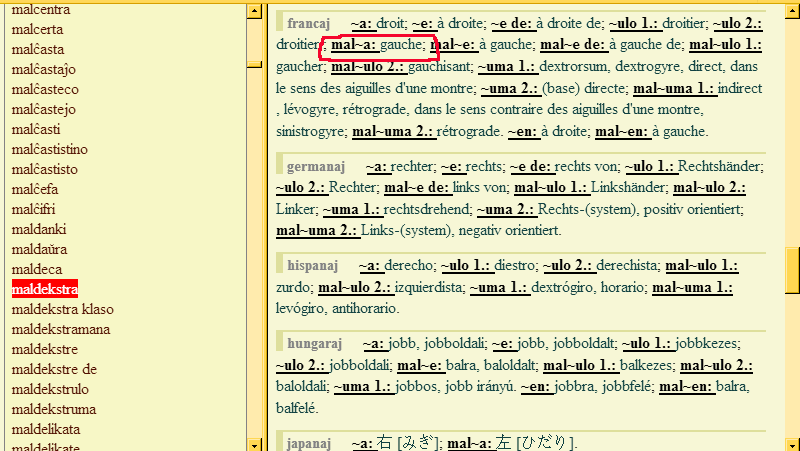
Task: Click the mal~en: link in the francaj section
Action: point(622,132)
